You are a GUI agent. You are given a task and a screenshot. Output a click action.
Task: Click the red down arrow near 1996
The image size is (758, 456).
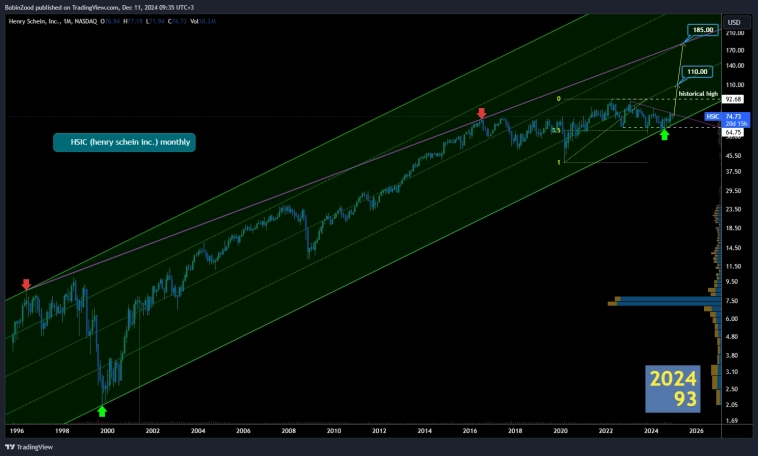point(26,284)
